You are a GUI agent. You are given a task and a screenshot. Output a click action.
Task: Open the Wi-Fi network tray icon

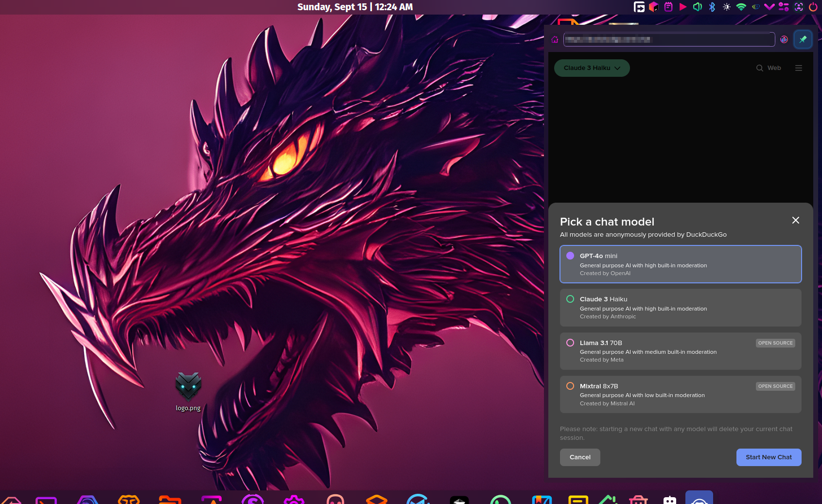point(741,7)
